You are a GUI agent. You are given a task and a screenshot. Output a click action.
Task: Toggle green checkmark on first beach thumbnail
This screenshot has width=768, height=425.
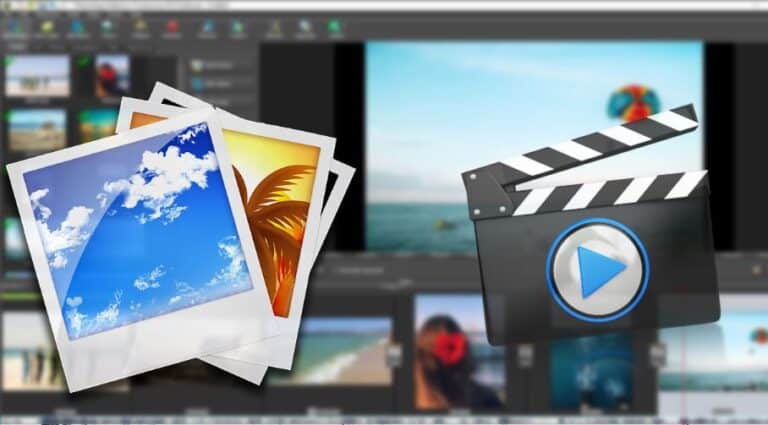[x=8, y=61]
